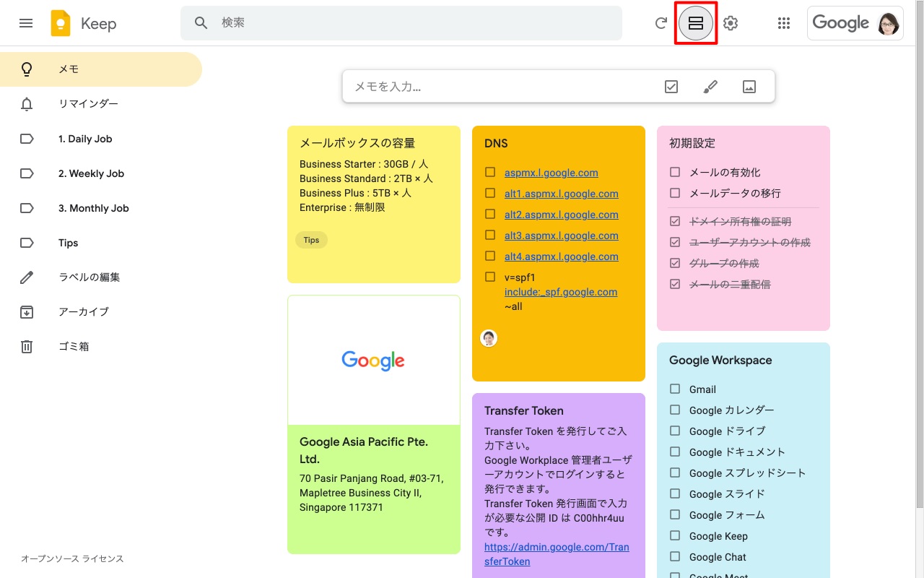Screen dimensions: 924x578
Task: Check the alt4.aspmx.l.google.com item
Action: pos(490,256)
